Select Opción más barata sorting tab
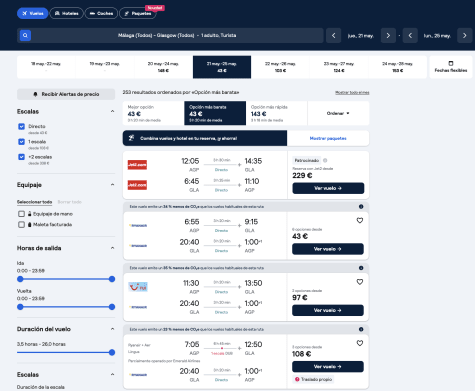This screenshot has width=475, height=391. click(x=215, y=113)
